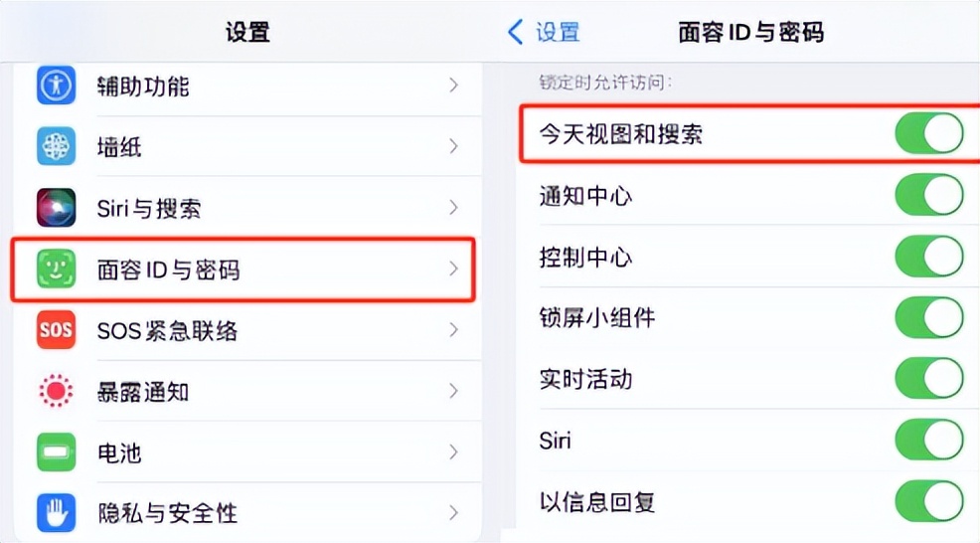The height and width of the screenshot is (543, 980).
Task: Open SOS紧急联络 via its chevron arrow
Action: (x=453, y=330)
